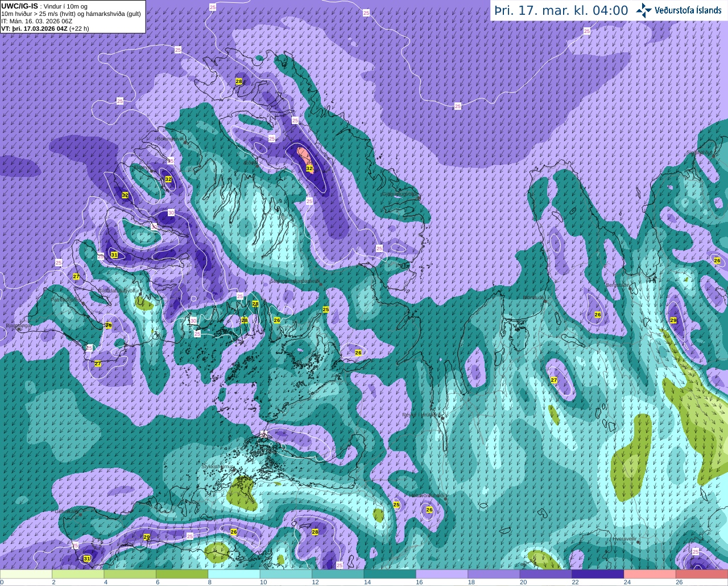
Task: Click the Gufuskálar station label
Action: click(x=66, y=511)
